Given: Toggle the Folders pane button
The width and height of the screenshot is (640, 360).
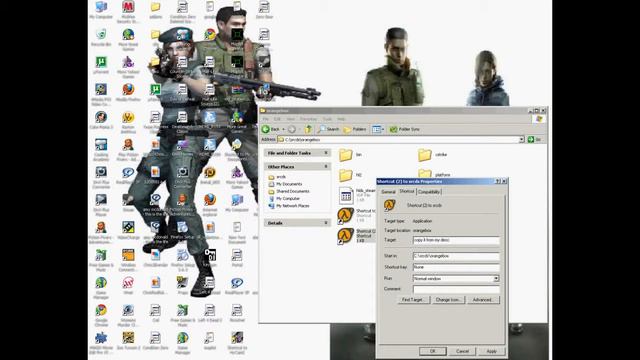Looking at the screenshot, I should pyautogui.click(x=355, y=129).
